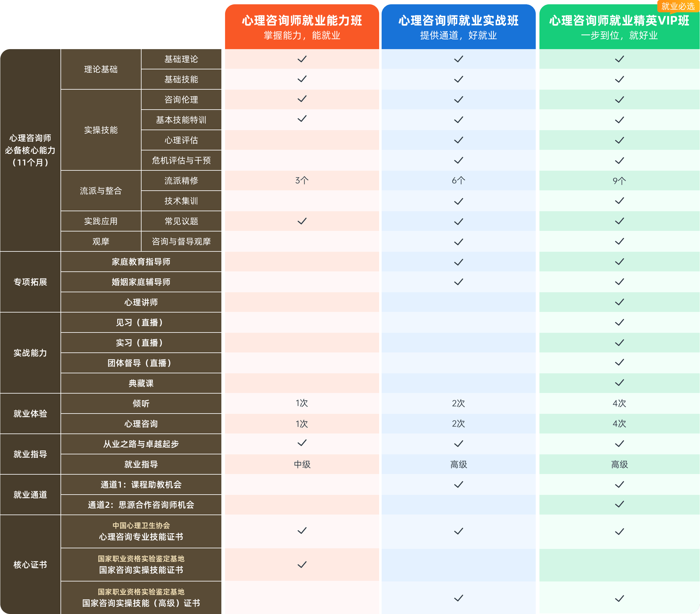Click 典藏课 checkmark in VIP班 column
700x614 pixels.
(619, 383)
